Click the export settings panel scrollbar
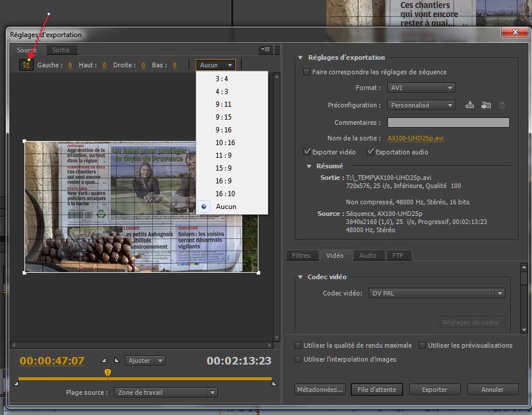The width and height of the screenshot is (532, 415). pos(524,298)
